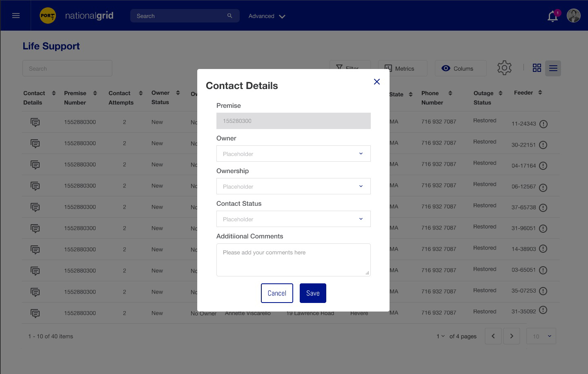The width and height of the screenshot is (588, 374).
Task: Open the settings gear icon
Action: tap(504, 68)
